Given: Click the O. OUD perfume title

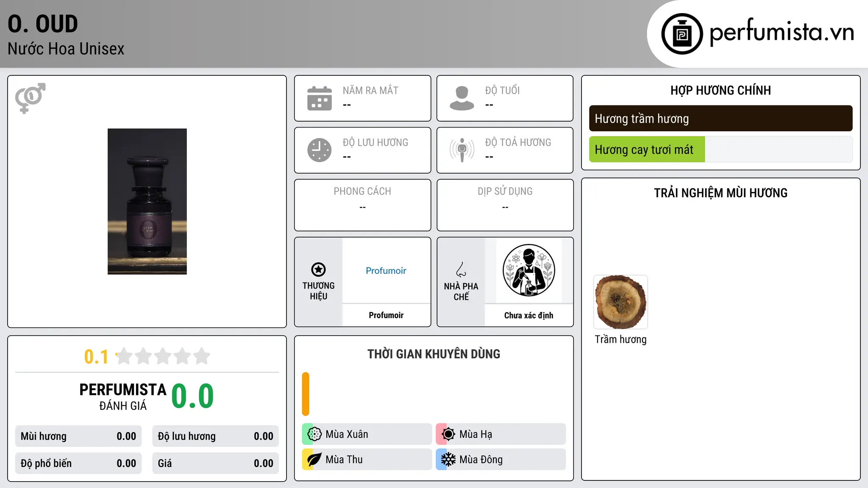Looking at the screenshot, I should click(43, 24).
